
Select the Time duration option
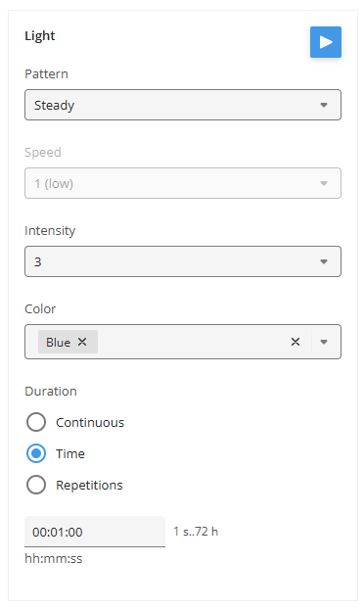[x=36, y=453]
